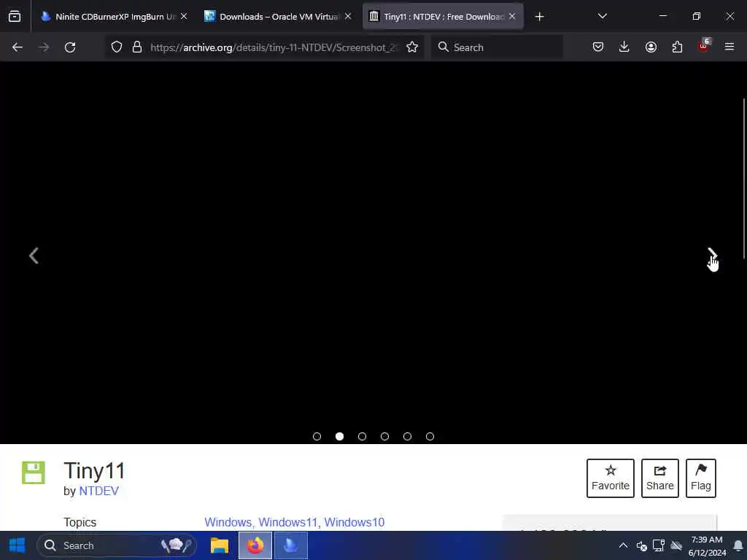Open the Windows Start menu

point(18,545)
